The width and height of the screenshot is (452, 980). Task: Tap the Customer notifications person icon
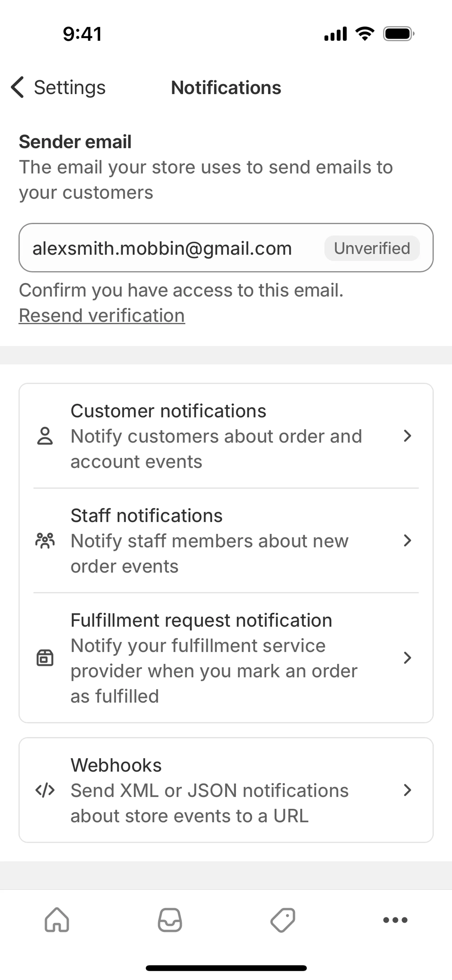[x=45, y=436]
